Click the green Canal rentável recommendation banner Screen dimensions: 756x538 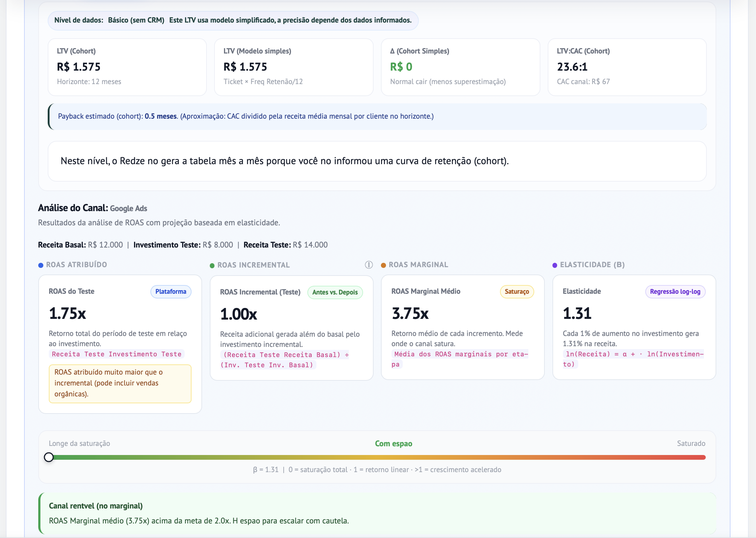coord(377,513)
